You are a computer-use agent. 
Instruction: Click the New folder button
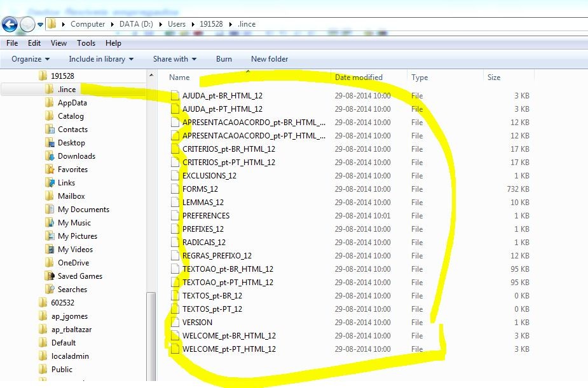(270, 59)
